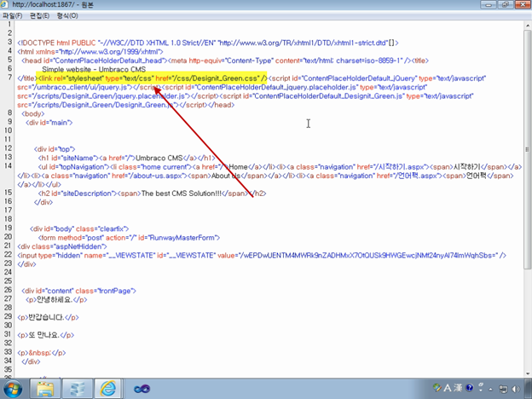Click the Windows Start orb
Image resolution: width=532 pixels, height=399 pixels.
coord(13,389)
